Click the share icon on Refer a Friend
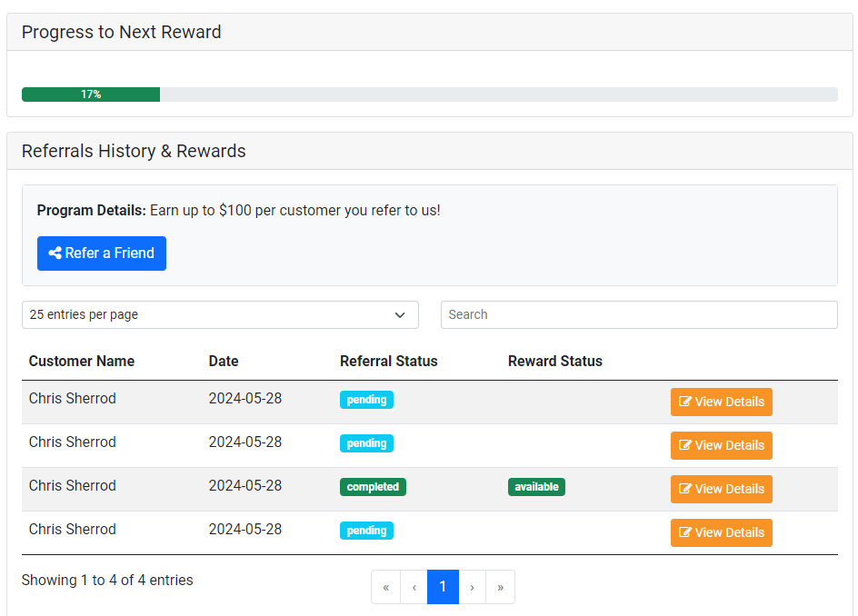The width and height of the screenshot is (858, 616). click(55, 253)
